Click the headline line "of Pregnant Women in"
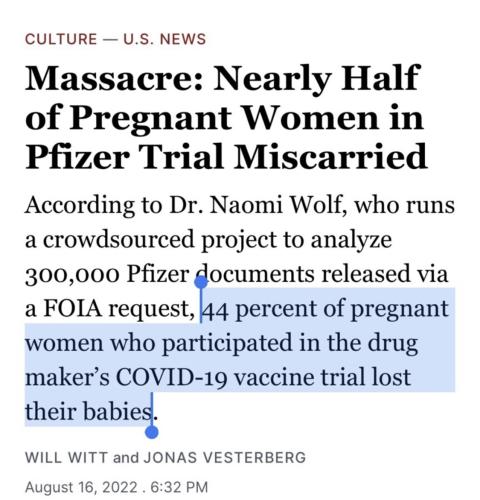The width and height of the screenshot is (480, 500). coord(224,118)
